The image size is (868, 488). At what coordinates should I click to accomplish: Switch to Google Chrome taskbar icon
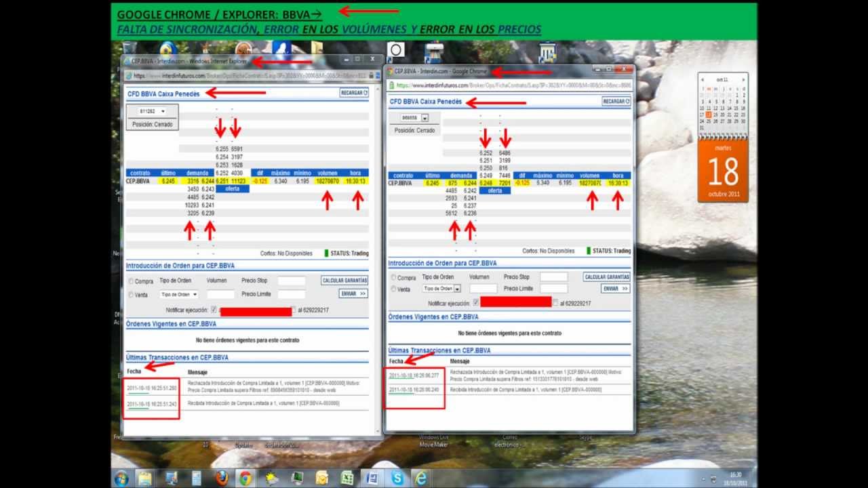click(x=245, y=478)
